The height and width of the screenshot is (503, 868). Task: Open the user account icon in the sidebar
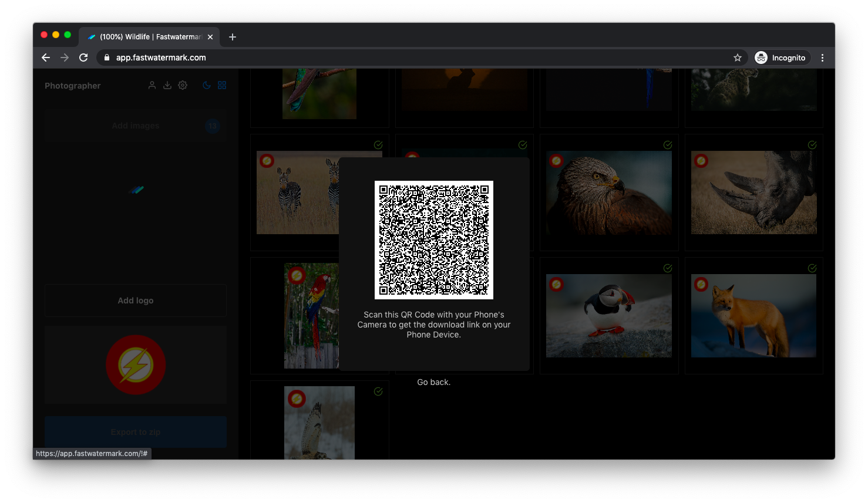(152, 85)
